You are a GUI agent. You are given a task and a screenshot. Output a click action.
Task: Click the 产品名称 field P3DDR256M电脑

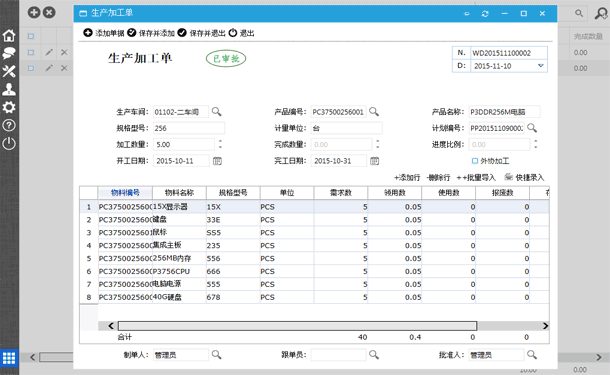click(504, 112)
